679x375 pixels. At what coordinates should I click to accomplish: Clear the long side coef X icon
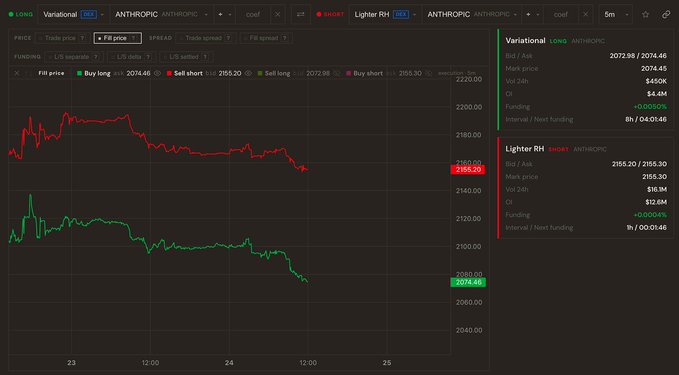pyautogui.click(x=278, y=14)
